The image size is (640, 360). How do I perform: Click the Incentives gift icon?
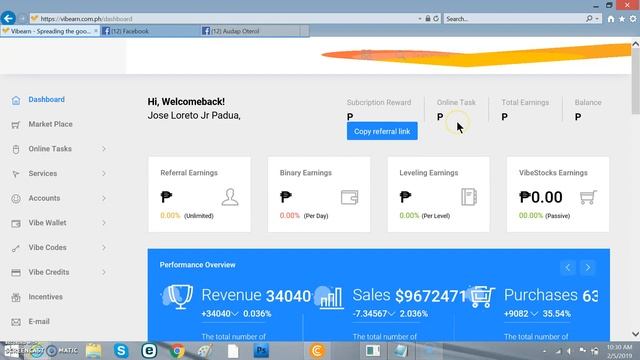16,298
